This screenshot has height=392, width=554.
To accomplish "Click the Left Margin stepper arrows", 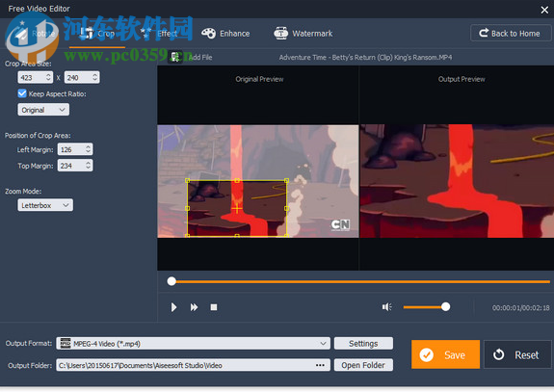I will [x=89, y=149].
